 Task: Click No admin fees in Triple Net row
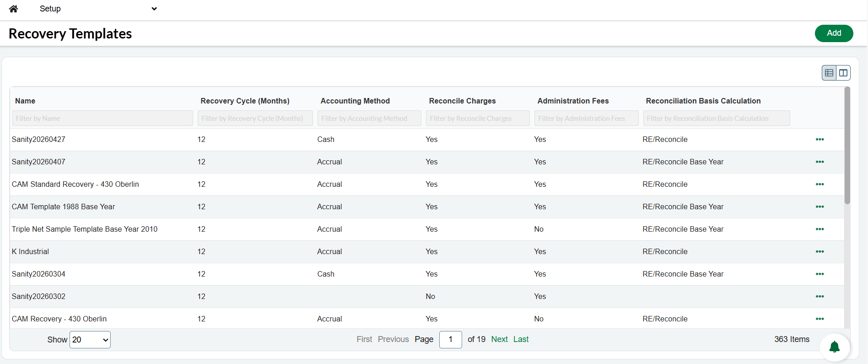point(539,229)
